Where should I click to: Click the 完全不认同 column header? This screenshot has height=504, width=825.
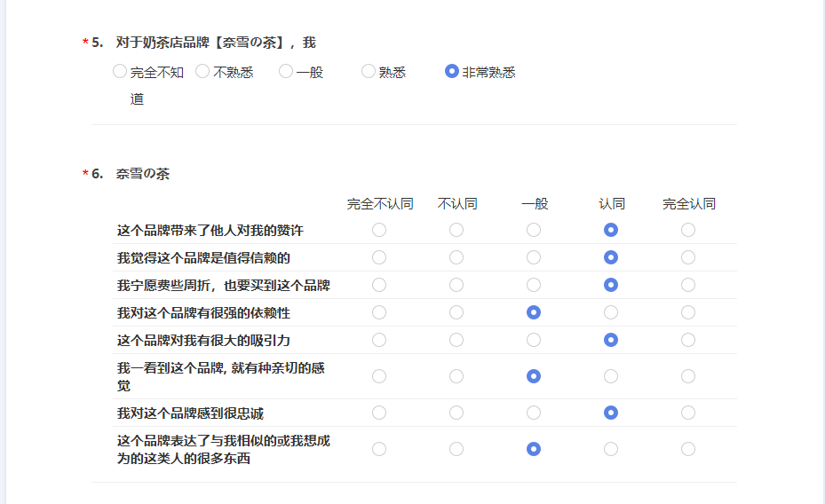[x=380, y=204]
